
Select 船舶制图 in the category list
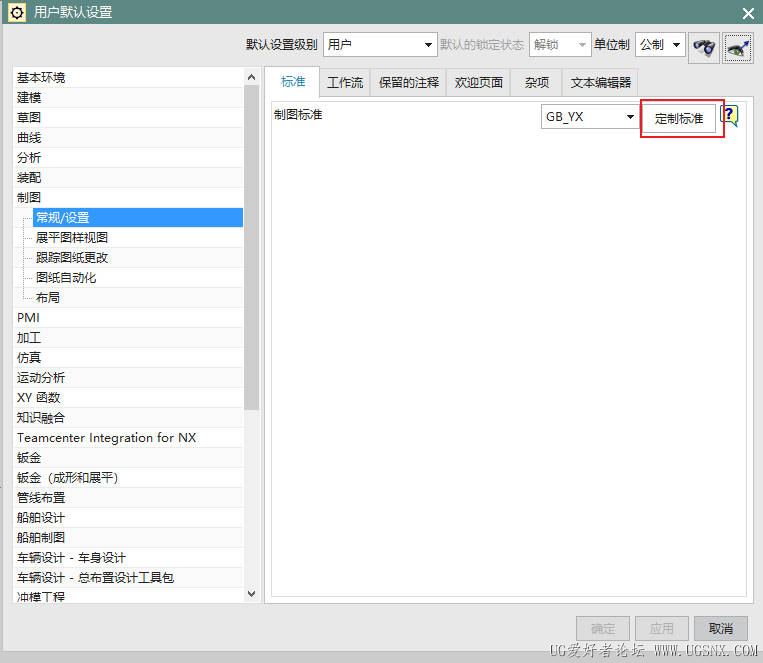point(128,537)
